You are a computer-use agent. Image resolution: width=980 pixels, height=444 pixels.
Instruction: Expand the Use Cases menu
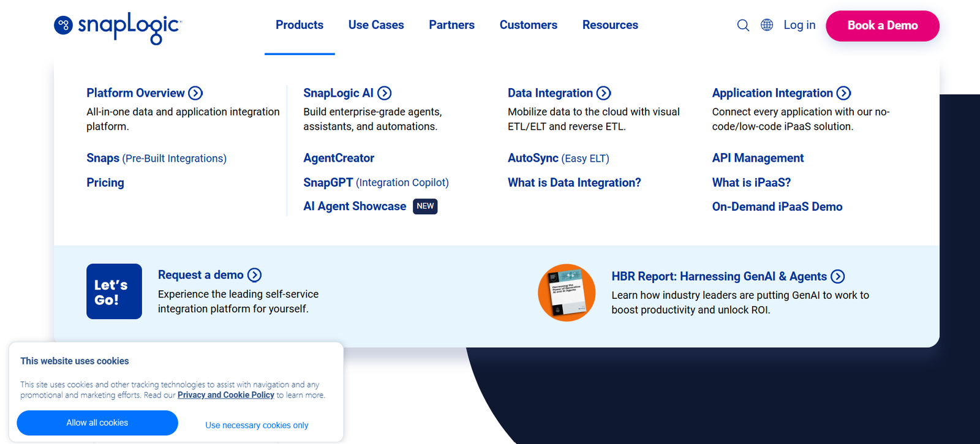tap(376, 25)
